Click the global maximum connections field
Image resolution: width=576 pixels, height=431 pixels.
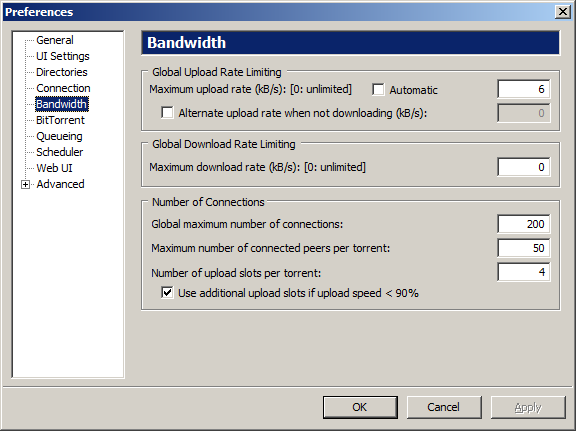point(523,224)
